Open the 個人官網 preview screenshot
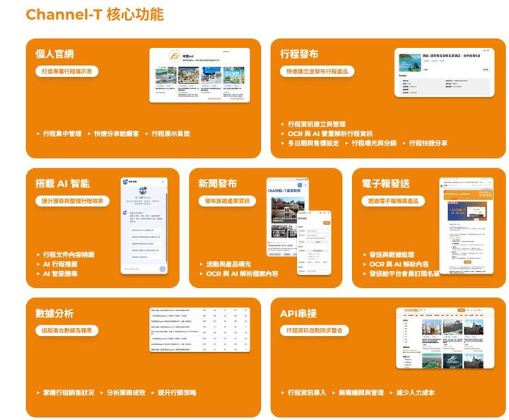 coord(199,75)
